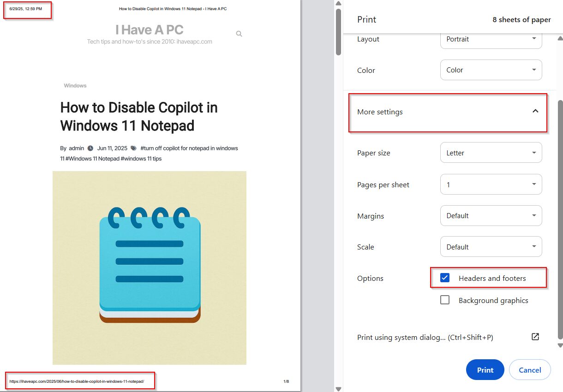Open the Margins dropdown
563x392 pixels.
pos(491,215)
